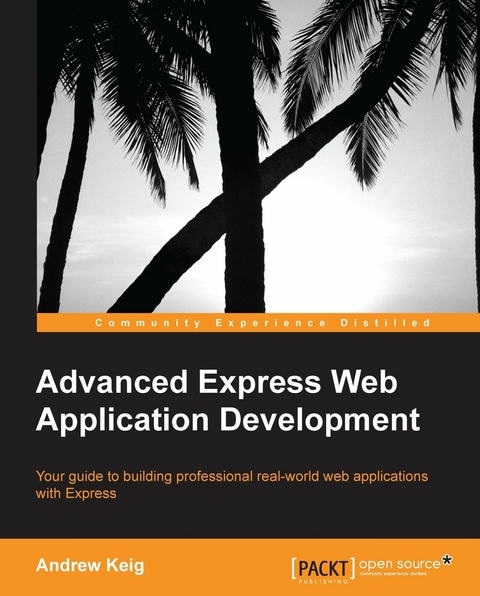Click the palm trees cover photo
This screenshot has height=596, width=480.
coord(258,156)
